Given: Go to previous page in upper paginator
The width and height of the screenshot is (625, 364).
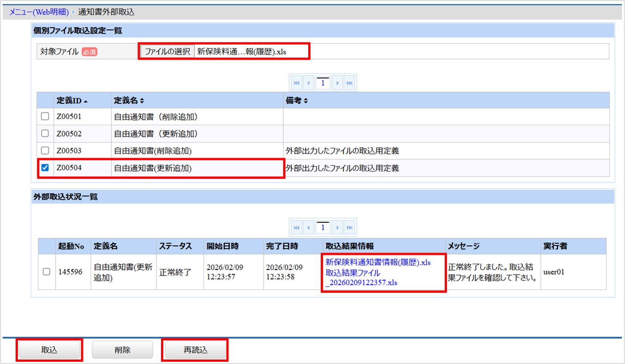Looking at the screenshot, I should [308, 83].
